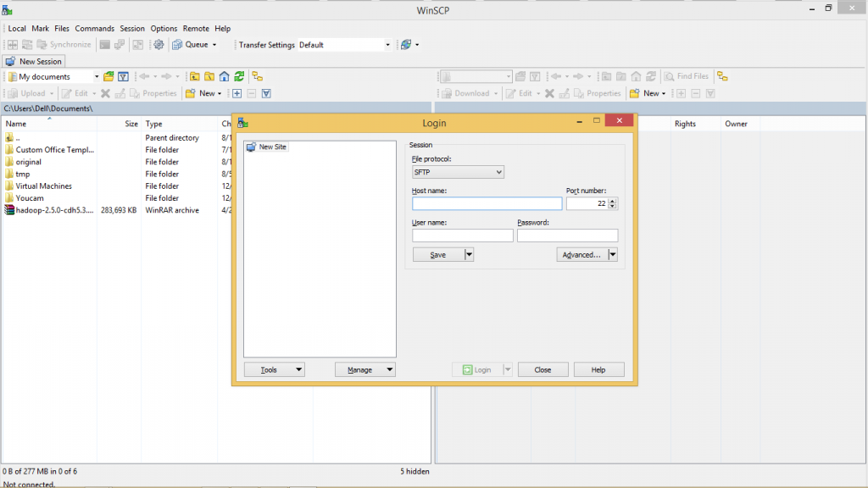
Task: Click the Compare Directories icon
Action: click(x=12, y=45)
